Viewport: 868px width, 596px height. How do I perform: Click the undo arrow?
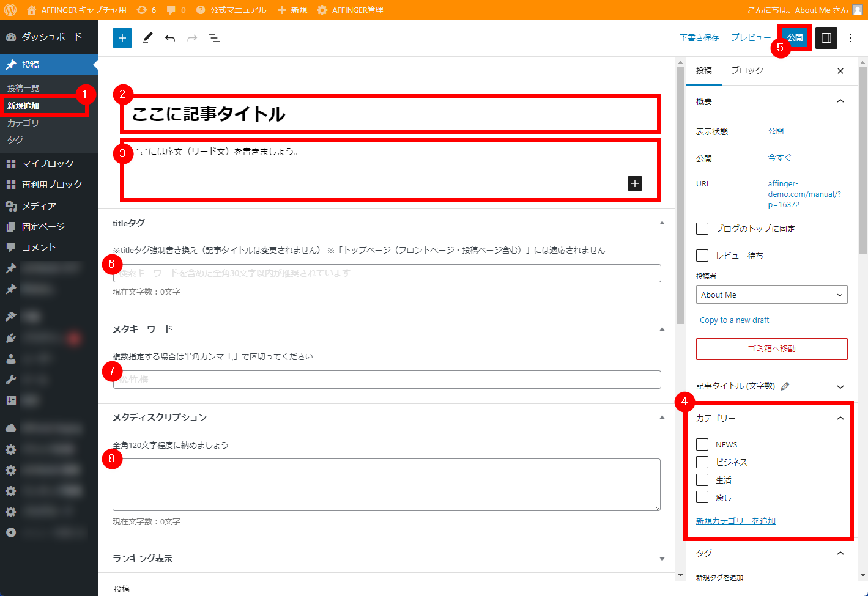coord(170,38)
